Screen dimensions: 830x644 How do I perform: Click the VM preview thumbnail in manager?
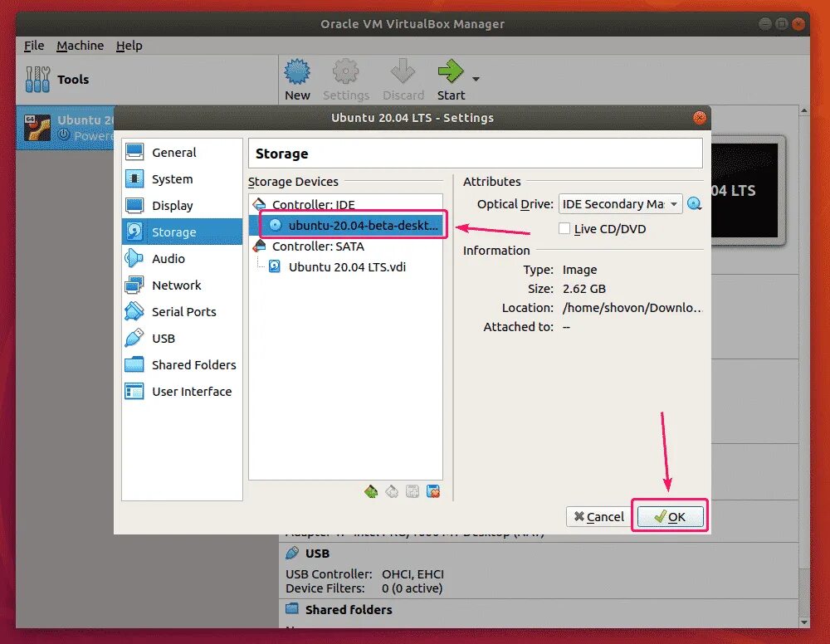(x=747, y=191)
